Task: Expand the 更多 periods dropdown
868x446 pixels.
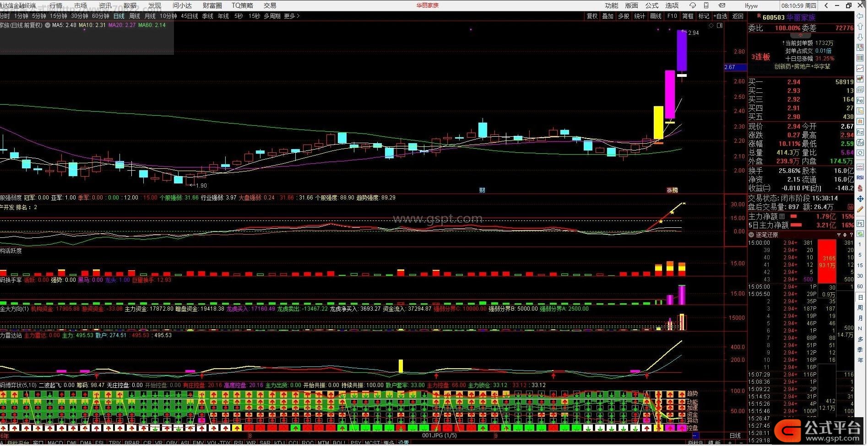Action: [x=292, y=16]
